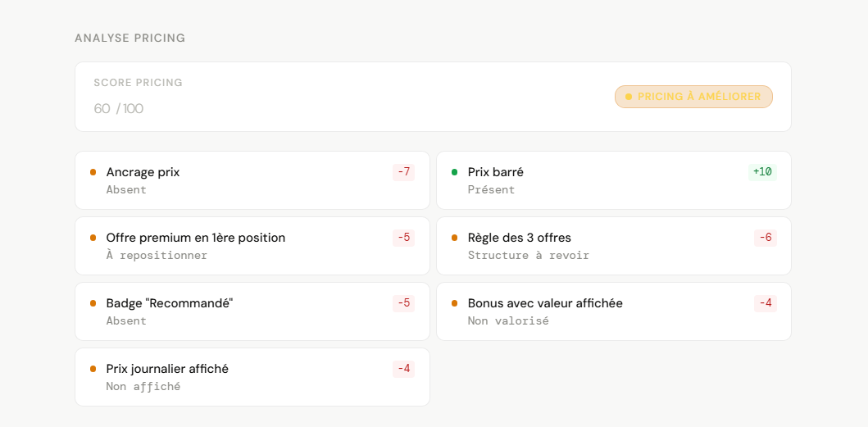Click the orange dot beside 'Bonus avec valeur affichée'
This screenshot has width=868, height=427.
pyautogui.click(x=454, y=303)
